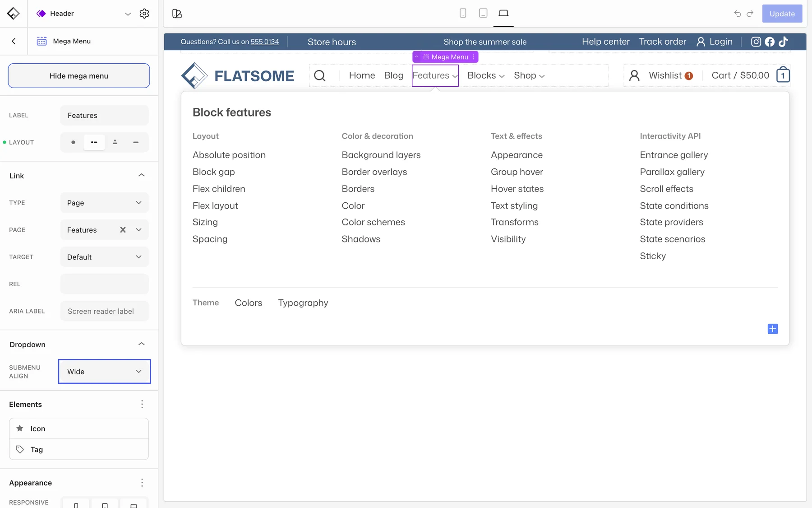Open the Submenu Align dropdown
This screenshot has height=508, width=812.
coord(105,372)
